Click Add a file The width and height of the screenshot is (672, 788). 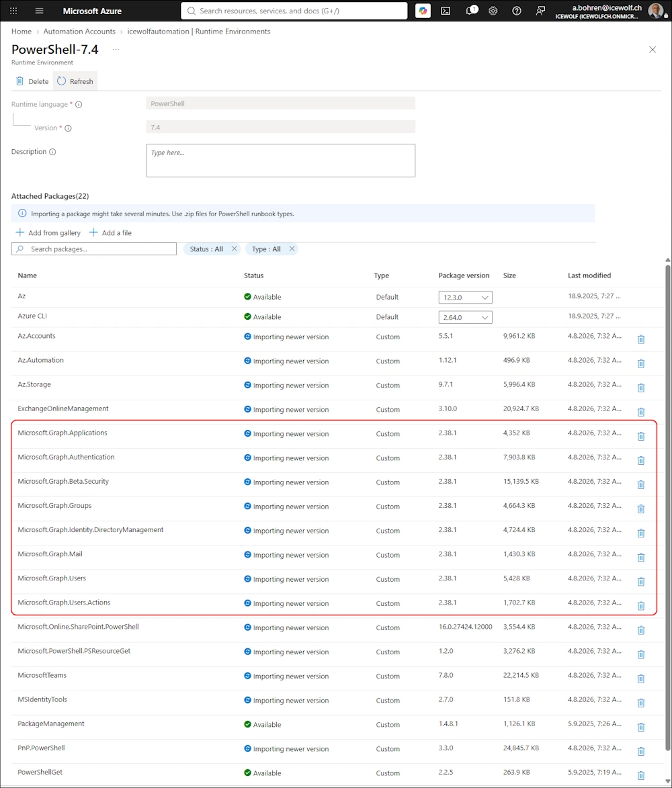tap(111, 232)
